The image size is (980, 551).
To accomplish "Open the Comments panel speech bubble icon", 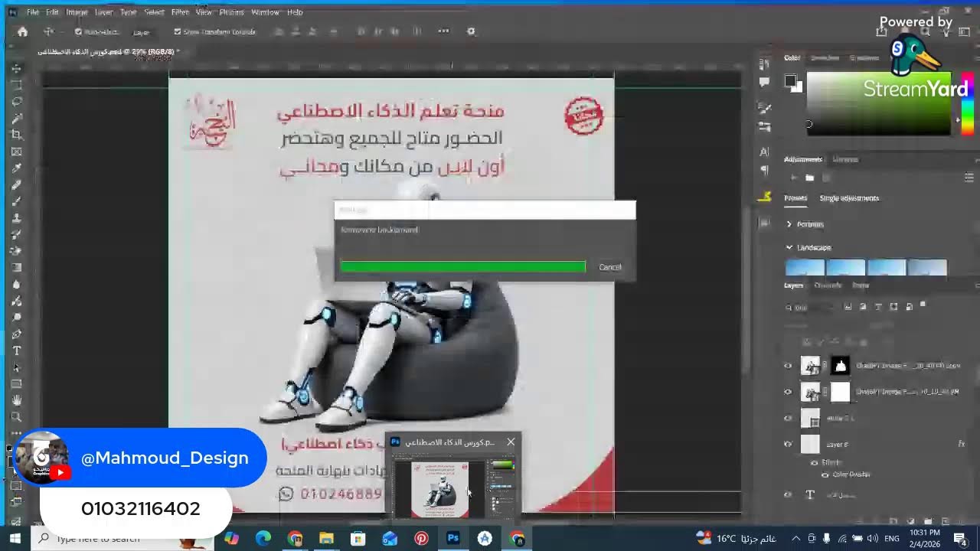I will [764, 83].
